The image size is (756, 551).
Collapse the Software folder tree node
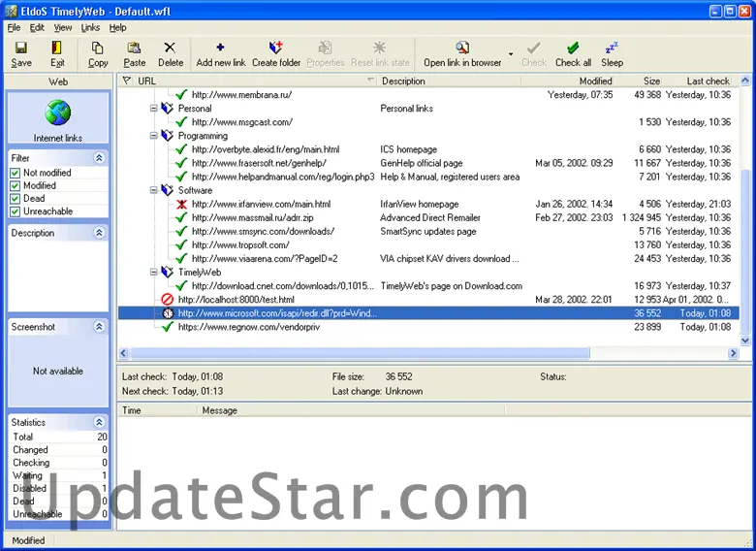[x=153, y=190]
